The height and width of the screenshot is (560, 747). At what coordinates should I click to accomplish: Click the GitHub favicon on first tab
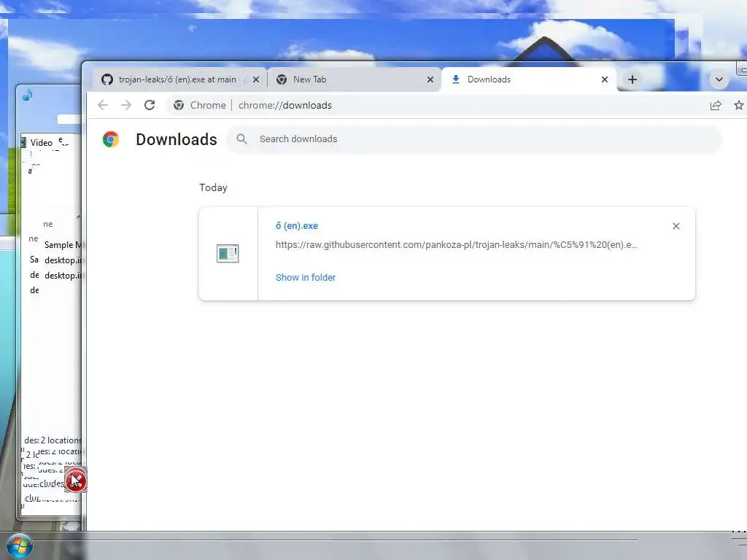click(107, 79)
